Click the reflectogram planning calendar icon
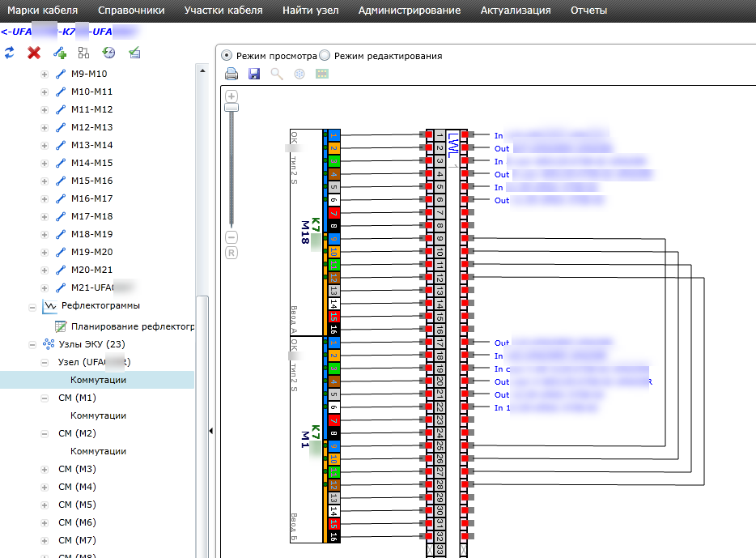Image resolution: width=756 pixels, height=558 pixels. pyautogui.click(x=61, y=326)
